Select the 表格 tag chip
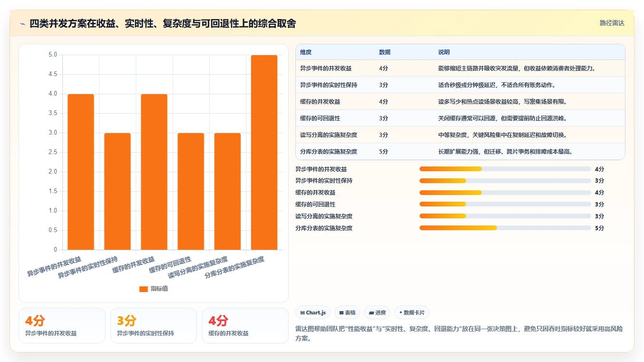The height and width of the screenshot is (362, 644). coord(347,313)
